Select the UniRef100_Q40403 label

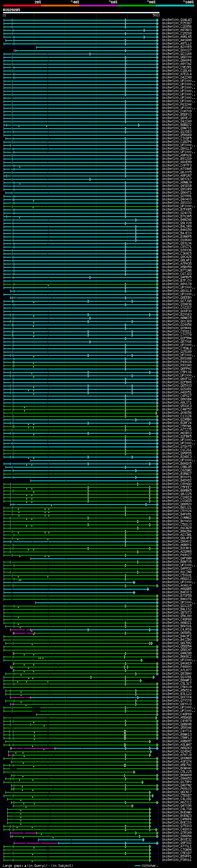click(177, 200)
